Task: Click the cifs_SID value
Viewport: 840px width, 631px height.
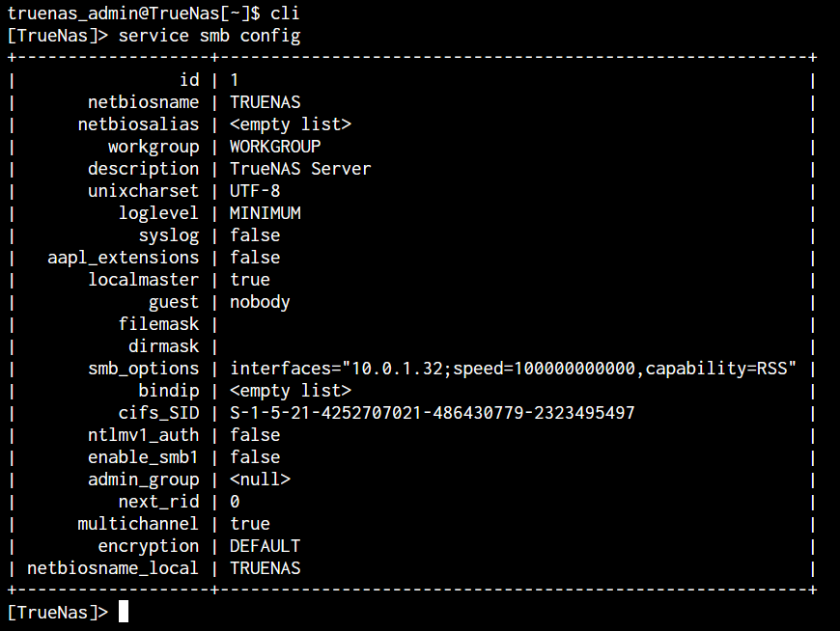Action: (432, 413)
